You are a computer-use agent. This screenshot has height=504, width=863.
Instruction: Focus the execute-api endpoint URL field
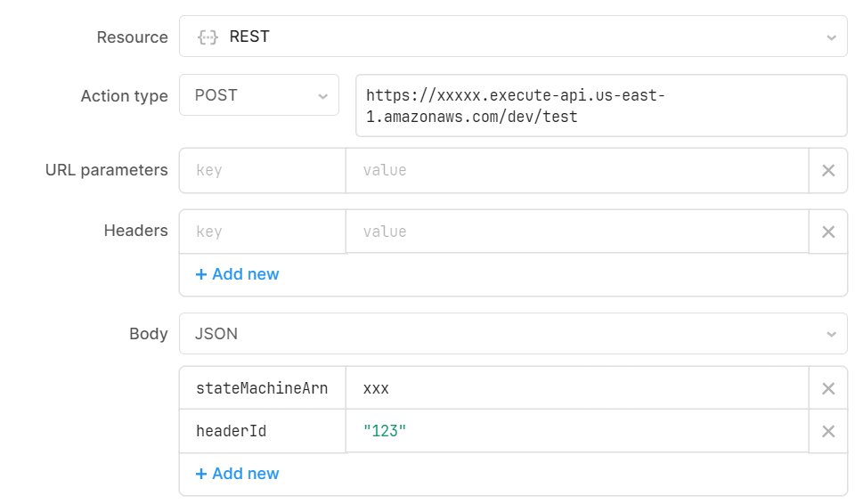(601, 106)
